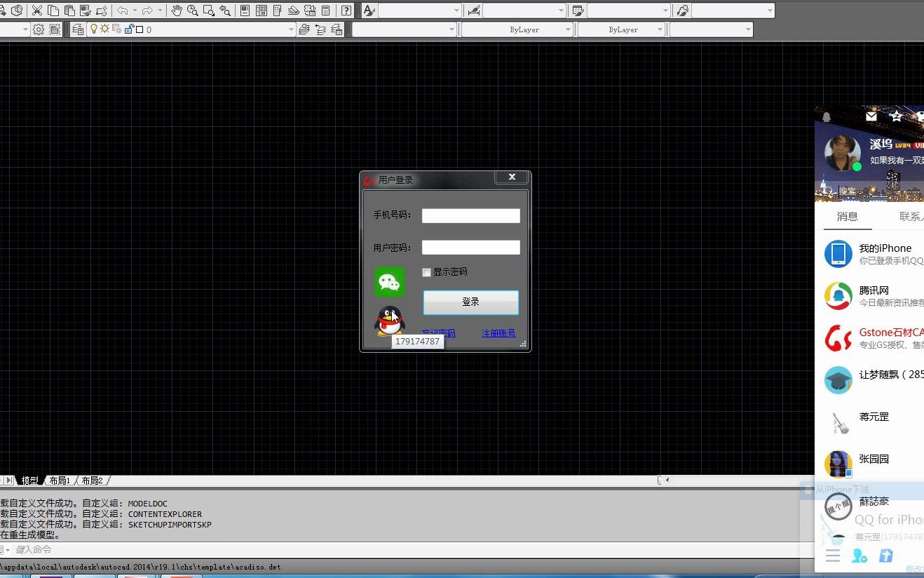
Task: Open 我的iPhone chat in QQ
Action: (x=869, y=254)
